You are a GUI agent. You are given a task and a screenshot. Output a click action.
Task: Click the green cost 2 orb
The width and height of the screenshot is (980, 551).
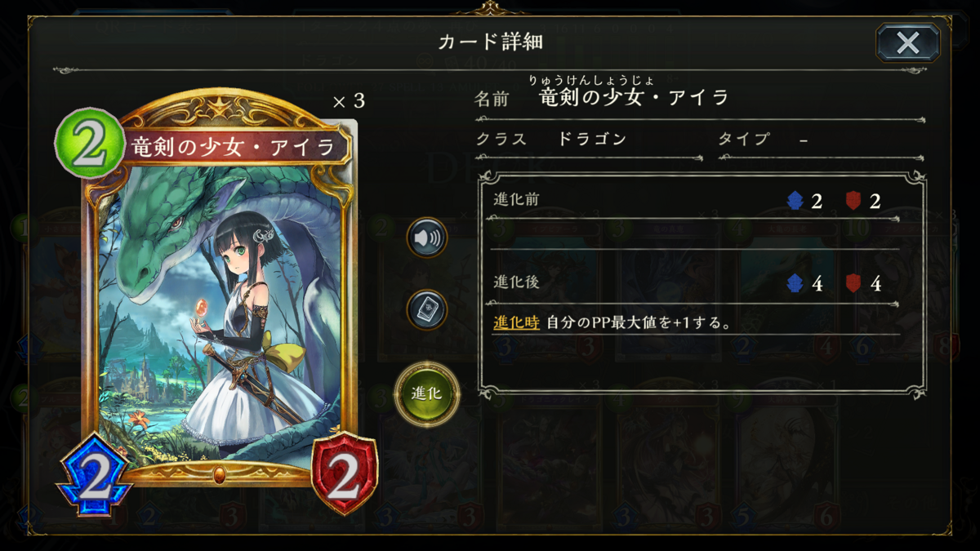[90, 144]
